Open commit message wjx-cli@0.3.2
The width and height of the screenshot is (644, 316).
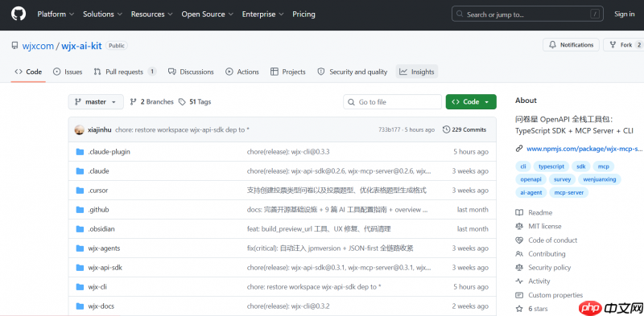coord(288,306)
